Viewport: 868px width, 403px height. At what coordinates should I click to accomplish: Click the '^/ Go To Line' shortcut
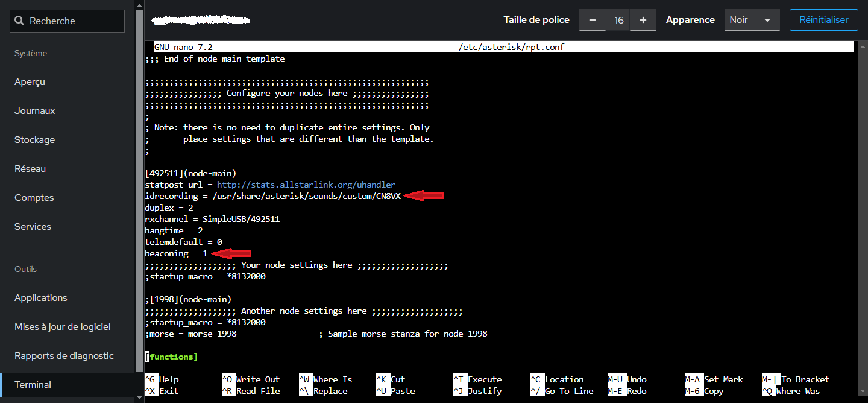pos(562,391)
